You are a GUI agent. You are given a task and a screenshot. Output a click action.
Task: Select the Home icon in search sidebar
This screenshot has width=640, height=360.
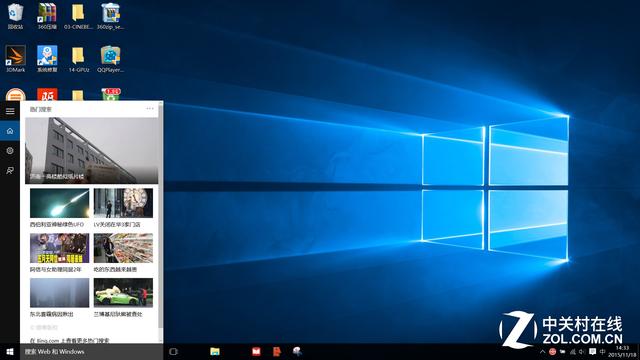10,131
